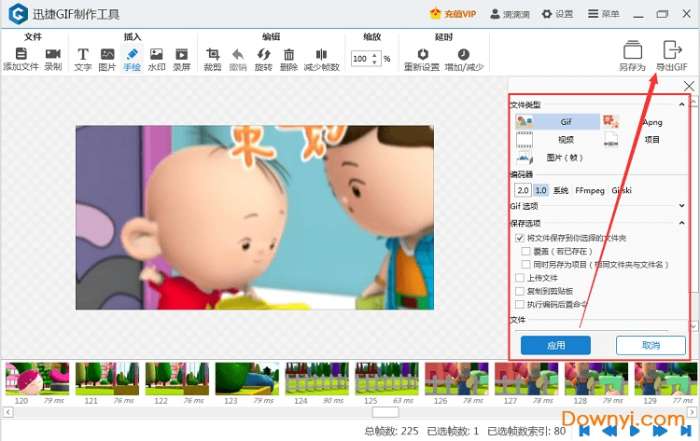Open the 菜单 menu in title bar
The height and width of the screenshot is (441, 700).
point(601,14)
